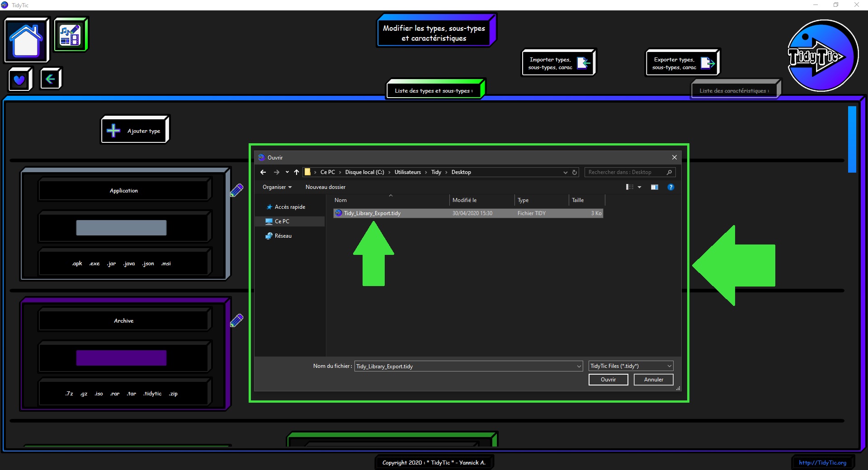Open the favorites heart icon
Viewport: 868px width, 470px height.
[20, 80]
